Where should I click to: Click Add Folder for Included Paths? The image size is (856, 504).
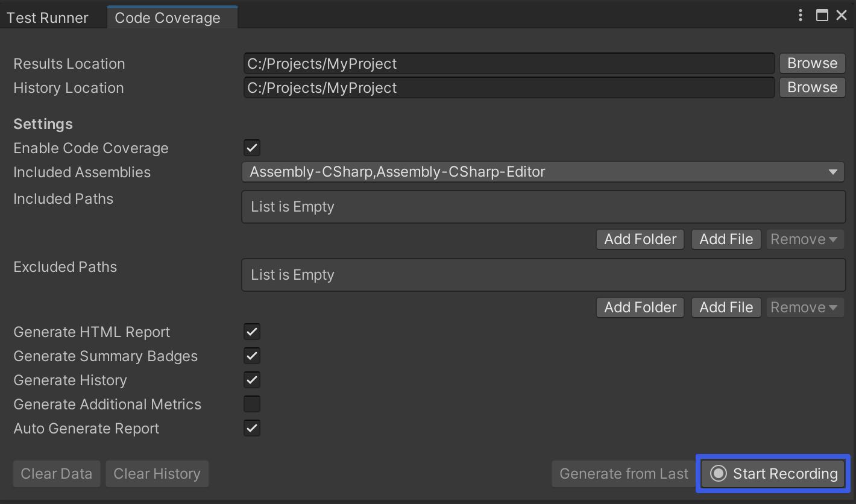(640, 239)
